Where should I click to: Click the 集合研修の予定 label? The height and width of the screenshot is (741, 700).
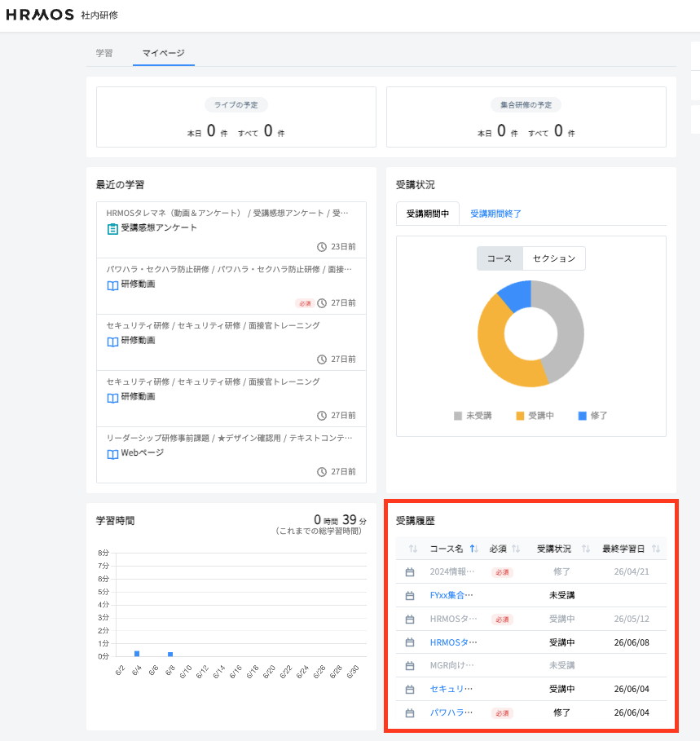point(526,105)
